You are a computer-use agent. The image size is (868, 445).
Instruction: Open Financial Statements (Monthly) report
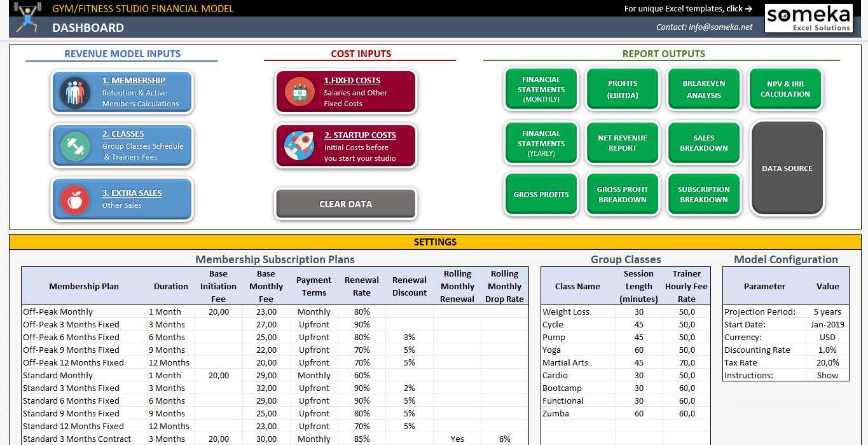tap(541, 89)
